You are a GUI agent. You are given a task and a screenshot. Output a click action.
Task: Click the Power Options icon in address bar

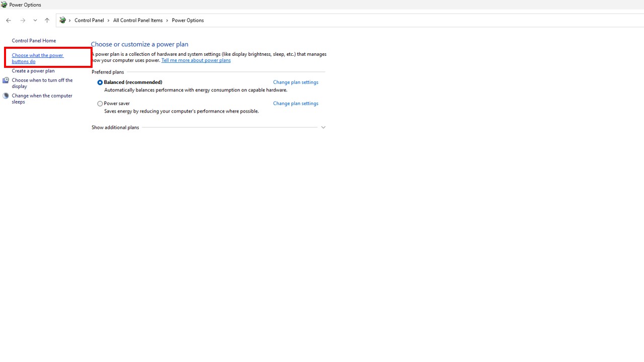point(63,21)
